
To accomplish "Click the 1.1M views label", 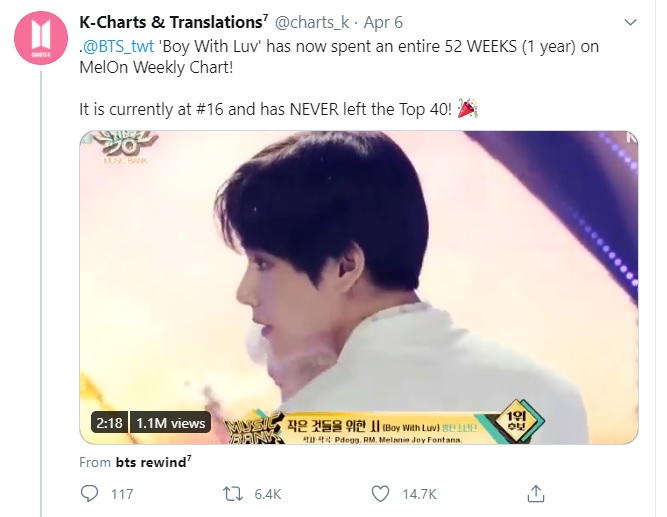I will pyautogui.click(x=169, y=423).
